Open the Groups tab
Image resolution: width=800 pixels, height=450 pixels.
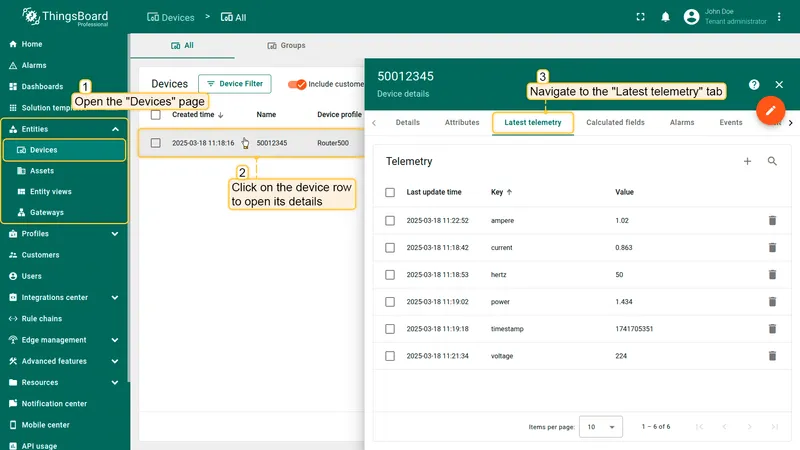286,45
